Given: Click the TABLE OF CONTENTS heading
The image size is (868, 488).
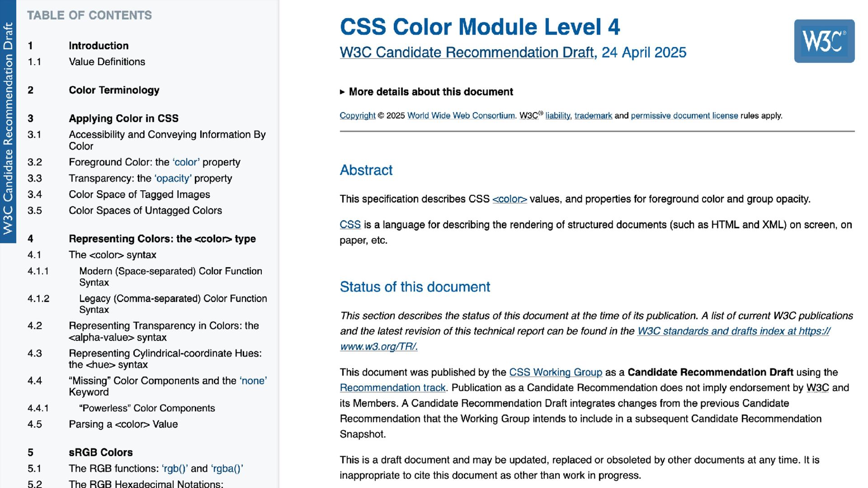Looking at the screenshot, I should (90, 15).
